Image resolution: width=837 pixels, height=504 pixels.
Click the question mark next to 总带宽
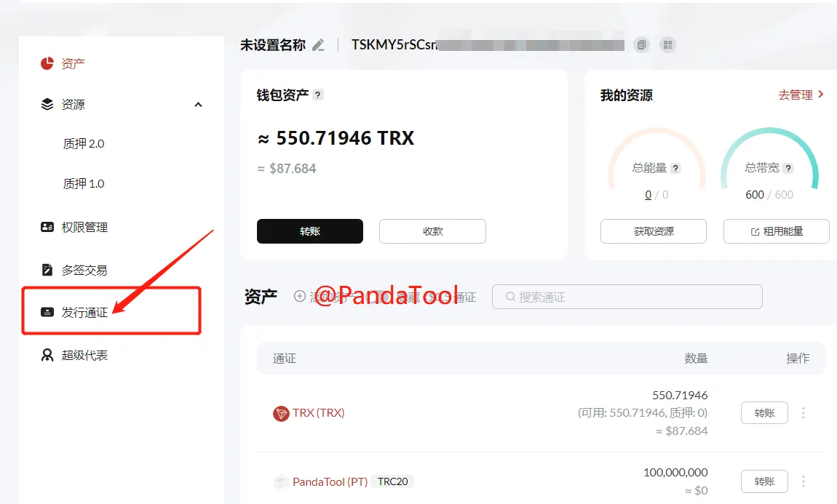[x=788, y=169]
